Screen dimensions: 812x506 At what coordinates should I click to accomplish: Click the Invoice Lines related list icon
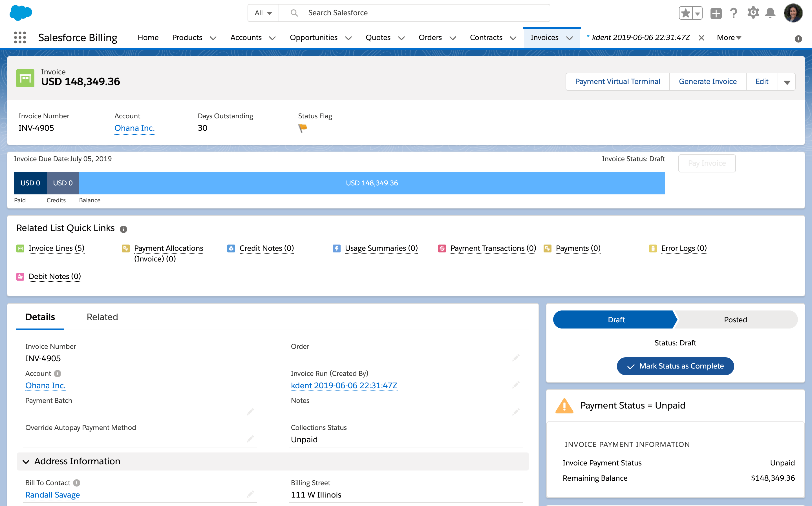[x=20, y=248]
